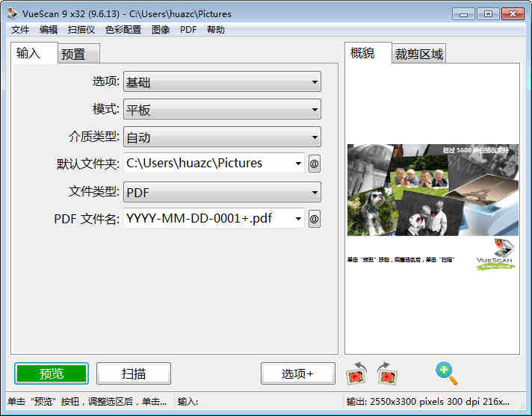Click the 介质类型 label

point(94,137)
